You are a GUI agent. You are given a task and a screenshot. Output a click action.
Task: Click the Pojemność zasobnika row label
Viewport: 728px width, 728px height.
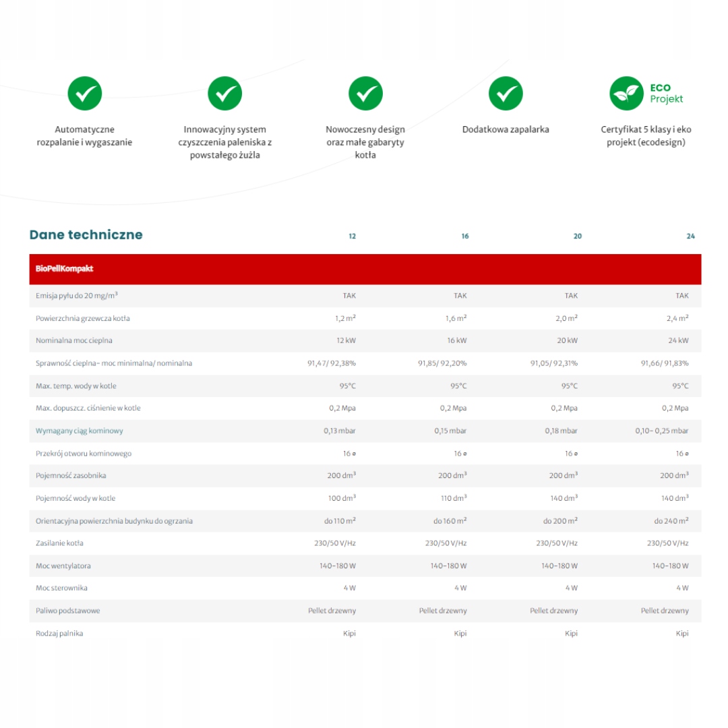[71, 476]
